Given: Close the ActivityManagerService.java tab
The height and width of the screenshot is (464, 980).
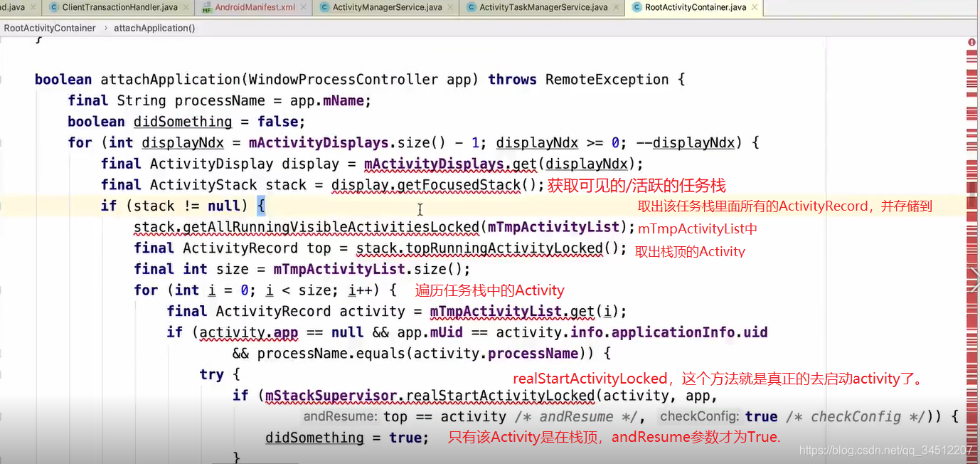Looking at the screenshot, I should point(451,7).
